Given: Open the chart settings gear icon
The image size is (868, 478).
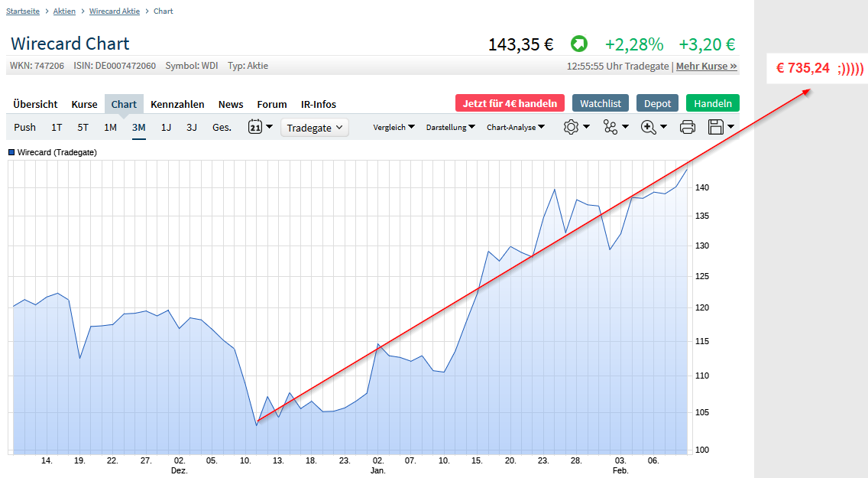Looking at the screenshot, I should [571, 127].
